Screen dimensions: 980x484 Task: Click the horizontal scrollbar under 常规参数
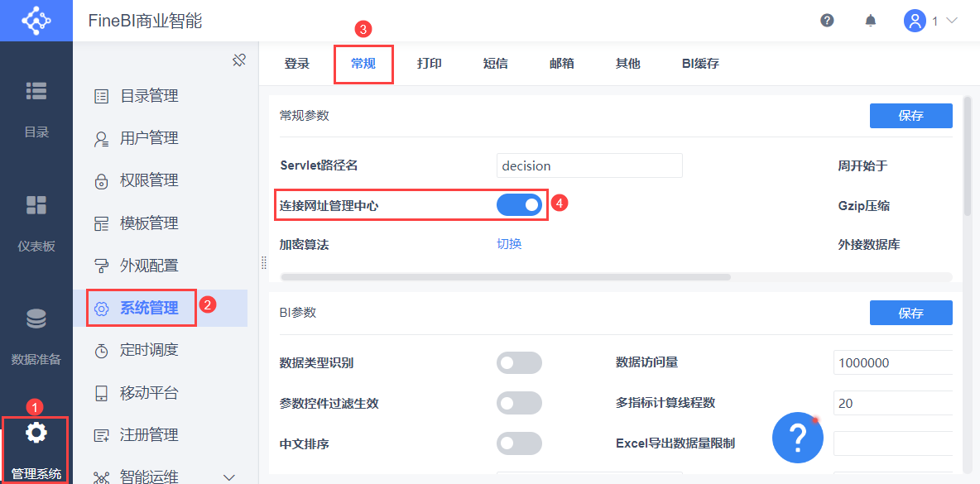coord(506,277)
